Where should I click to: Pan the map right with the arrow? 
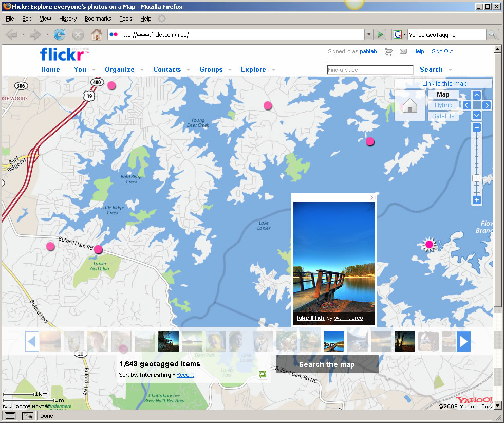(487, 105)
